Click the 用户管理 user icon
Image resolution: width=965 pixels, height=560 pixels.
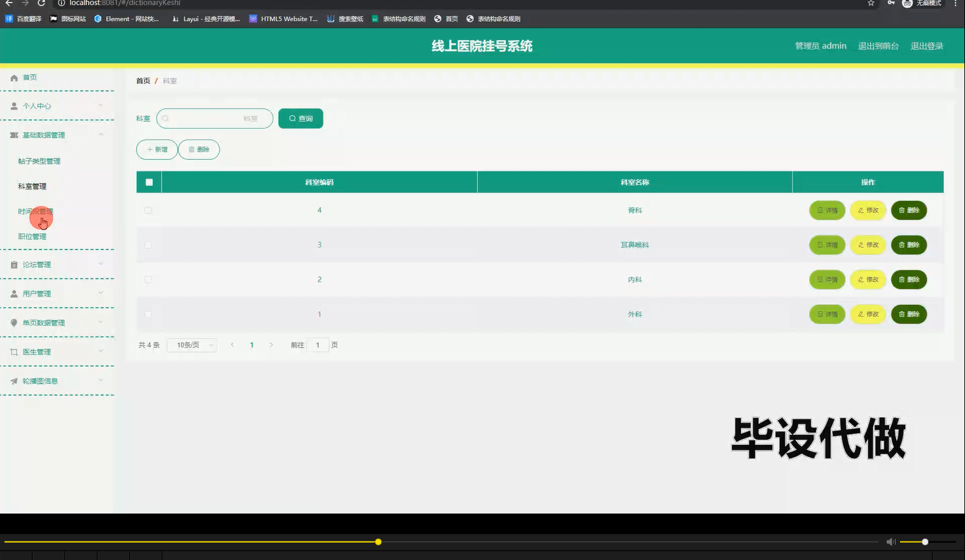(x=14, y=294)
